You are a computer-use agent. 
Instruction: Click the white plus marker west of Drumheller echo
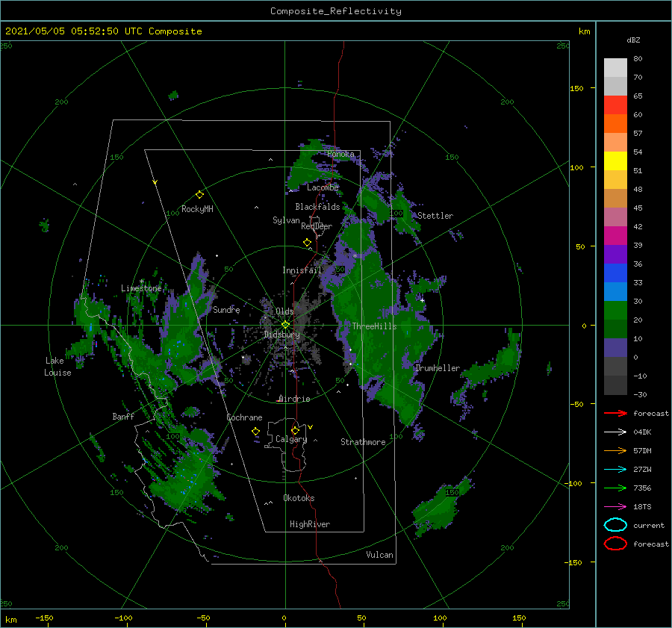pyautogui.click(x=422, y=300)
